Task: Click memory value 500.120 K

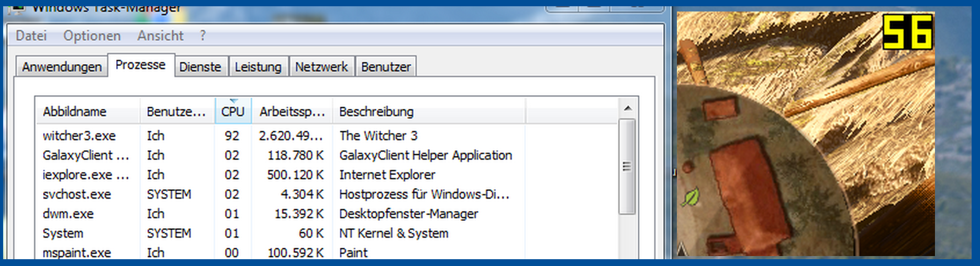Action: pos(295,175)
